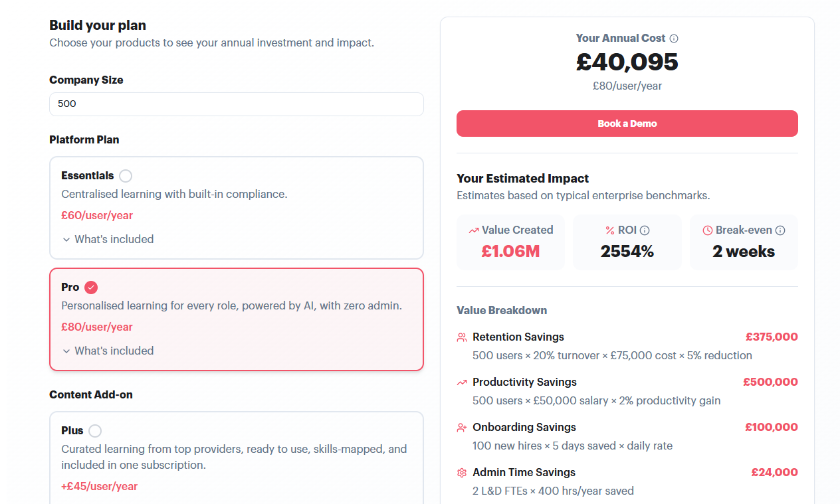Click the Admin Time Savings gear icon
This screenshot has width=840, height=504.
(x=462, y=473)
